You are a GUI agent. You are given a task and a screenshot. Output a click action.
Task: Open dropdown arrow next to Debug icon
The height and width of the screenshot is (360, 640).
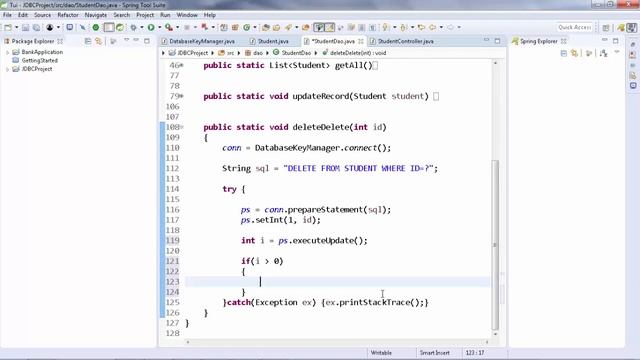(x=142, y=27)
